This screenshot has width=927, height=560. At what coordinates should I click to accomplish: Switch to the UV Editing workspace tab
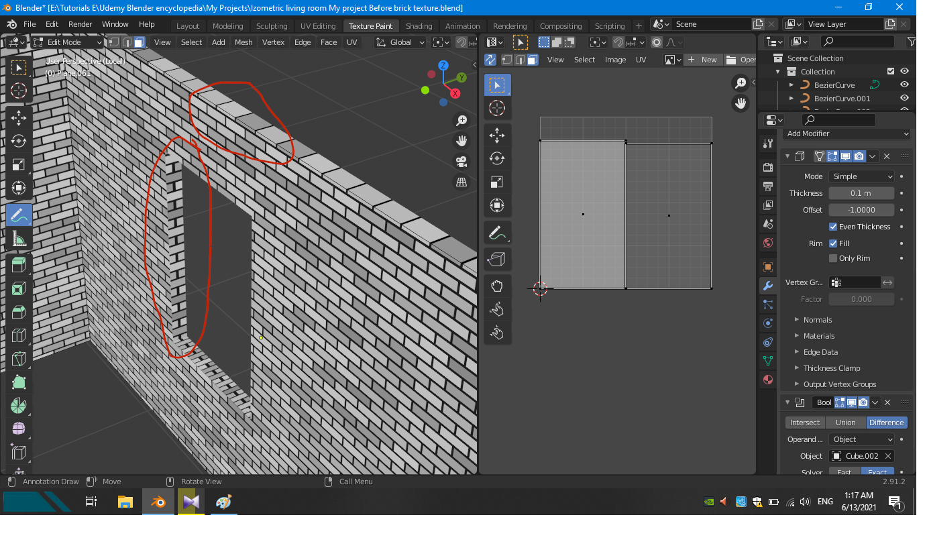click(318, 26)
